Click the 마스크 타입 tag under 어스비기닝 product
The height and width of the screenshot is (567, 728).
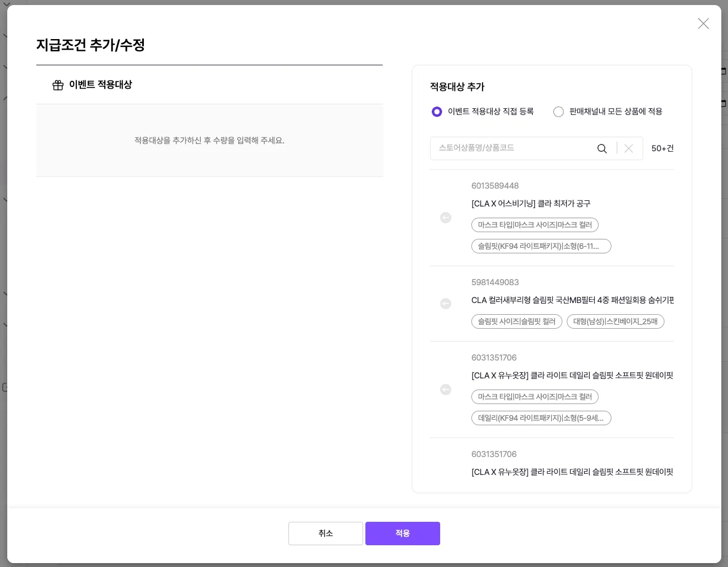pyautogui.click(x=535, y=225)
